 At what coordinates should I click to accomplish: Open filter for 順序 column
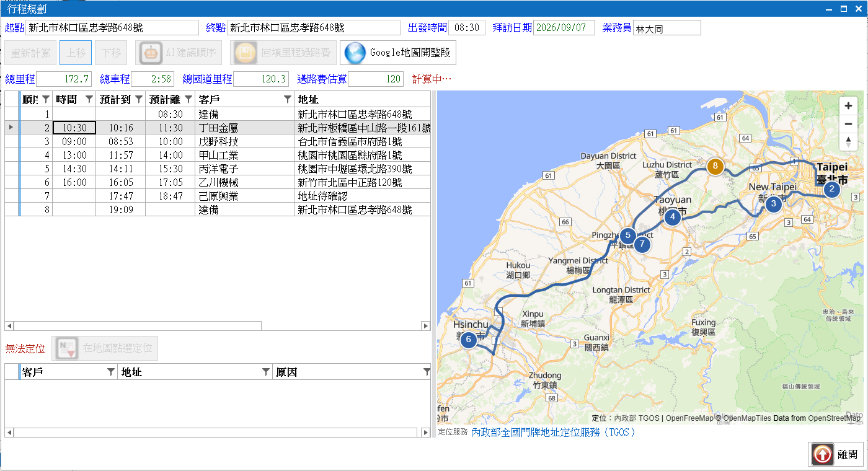click(x=45, y=99)
